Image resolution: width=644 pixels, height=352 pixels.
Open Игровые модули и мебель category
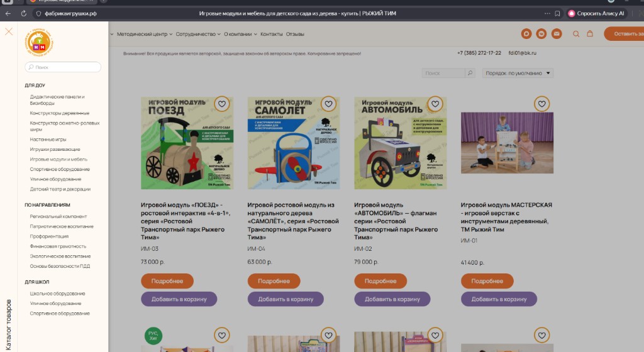pyautogui.click(x=58, y=159)
